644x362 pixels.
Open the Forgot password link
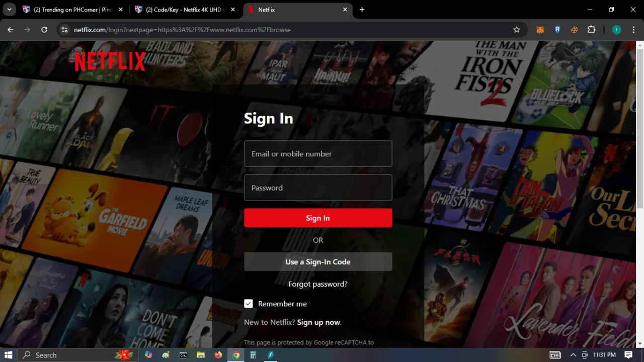click(318, 284)
